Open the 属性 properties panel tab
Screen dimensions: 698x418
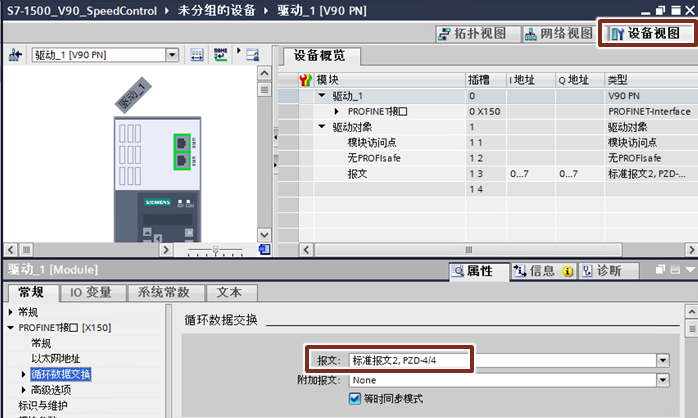tap(479, 271)
